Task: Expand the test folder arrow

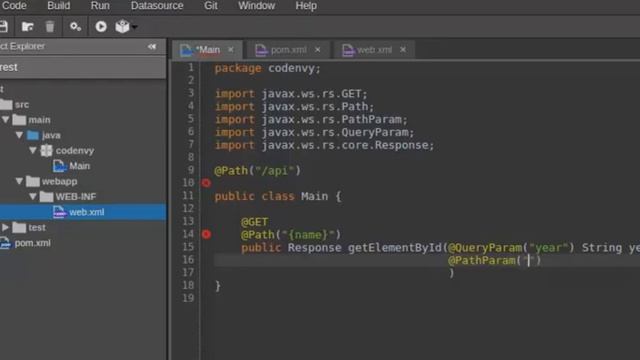Action: (5, 227)
